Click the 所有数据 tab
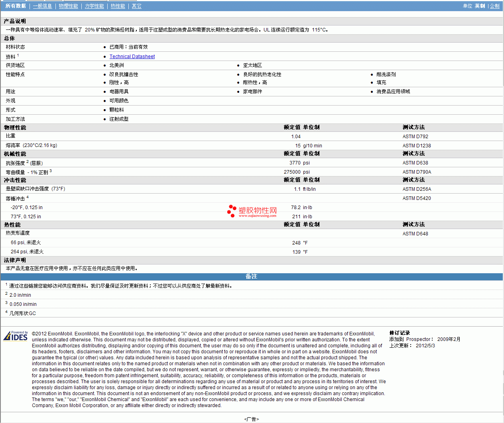 pos(16,6)
